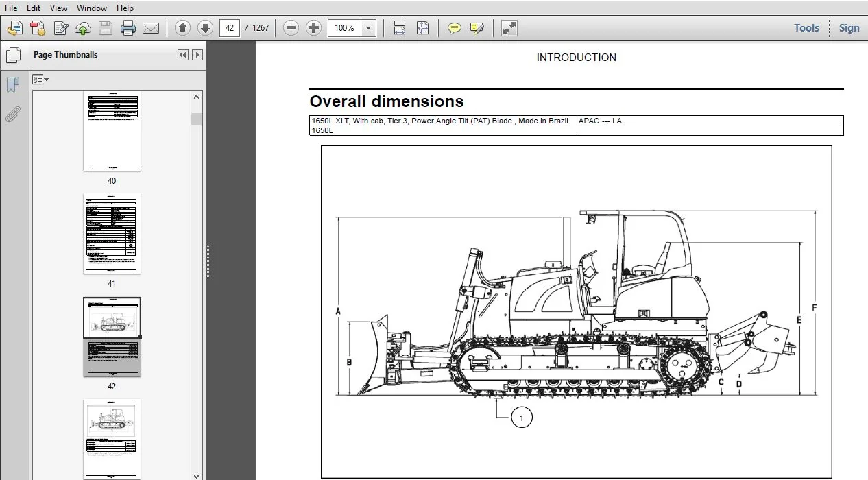Open the File menu
The image size is (868, 480).
pyautogui.click(x=11, y=8)
